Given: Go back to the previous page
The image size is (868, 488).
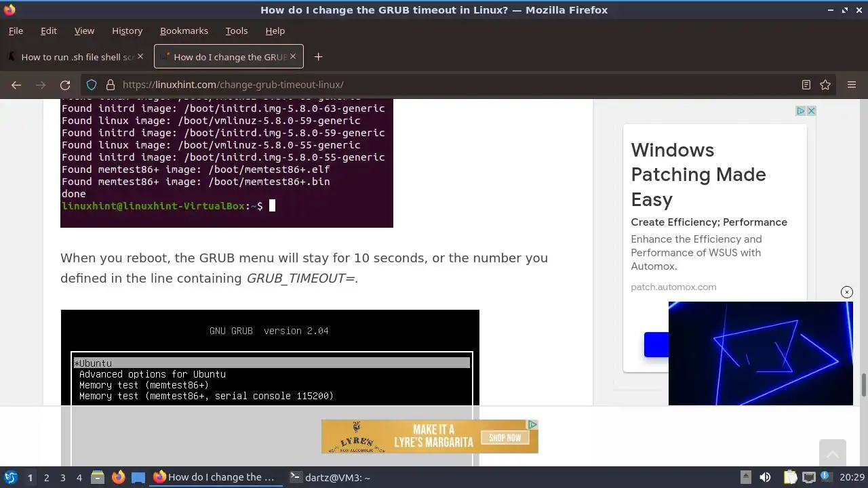Looking at the screenshot, I should point(16,85).
